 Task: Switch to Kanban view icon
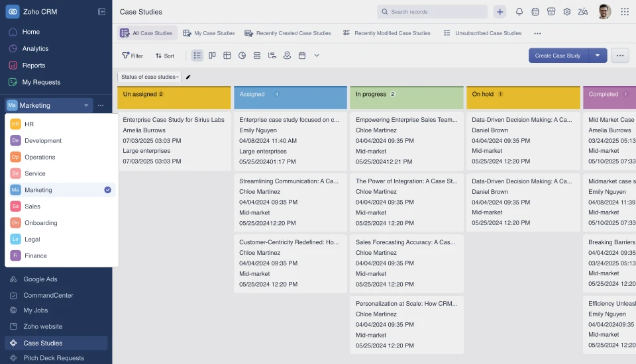[x=212, y=56]
